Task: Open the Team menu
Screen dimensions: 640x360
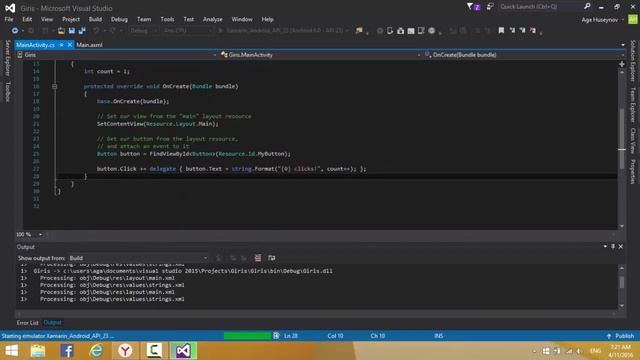Action: [144, 19]
